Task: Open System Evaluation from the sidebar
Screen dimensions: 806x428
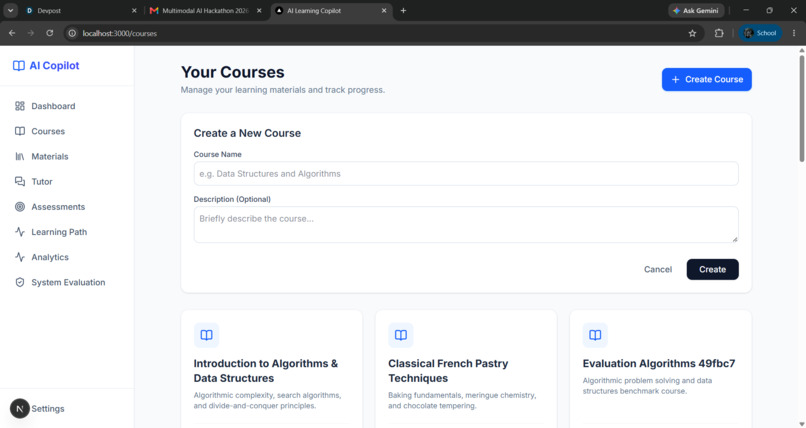Action: pos(67,282)
